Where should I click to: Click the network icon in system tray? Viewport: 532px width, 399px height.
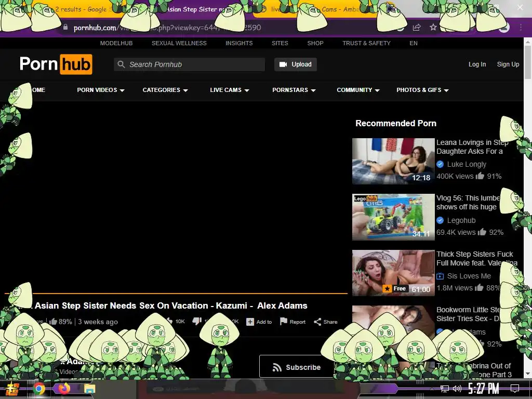pyautogui.click(x=444, y=389)
